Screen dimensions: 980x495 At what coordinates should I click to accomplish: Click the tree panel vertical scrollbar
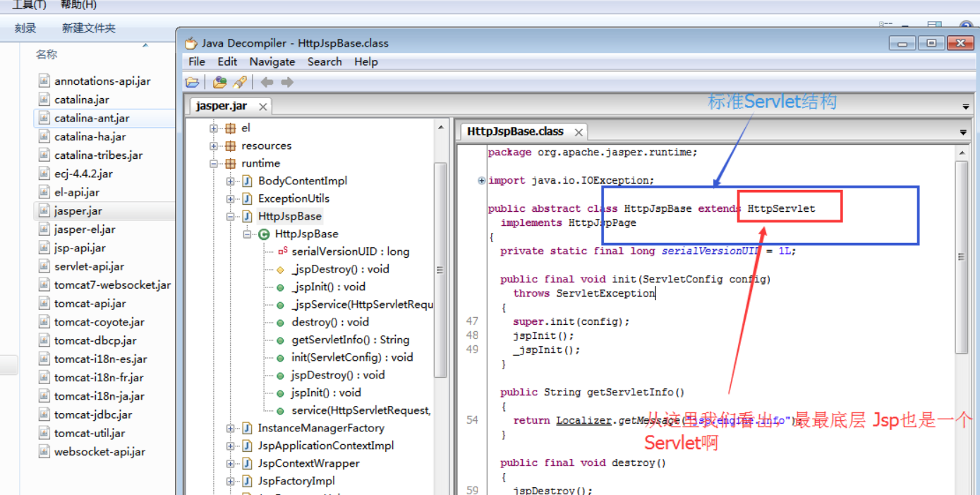click(x=440, y=268)
